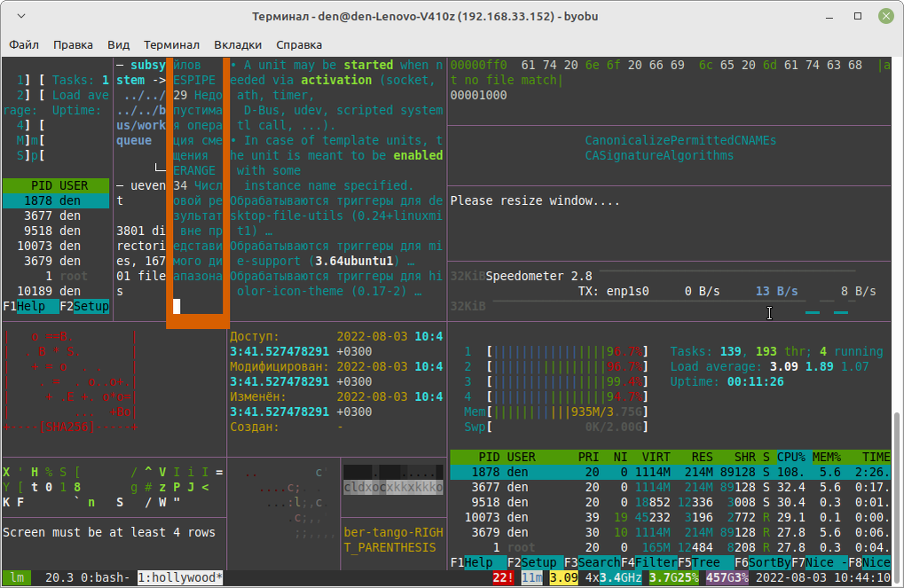Click the RES column header in htop
The width and height of the screenshot is (904, 588).
point(703,457)
